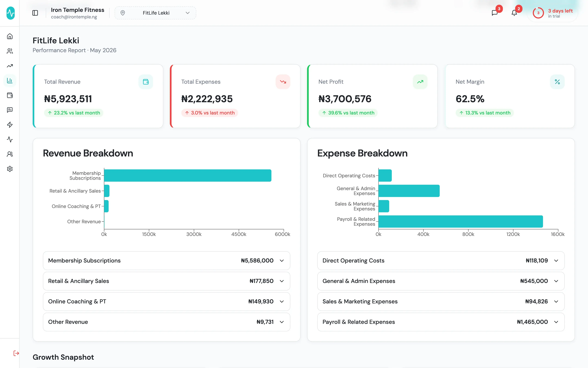588x368 pixels.
Task: Click the Total Revenue wallet icon
Action: [x=146, y=82]
